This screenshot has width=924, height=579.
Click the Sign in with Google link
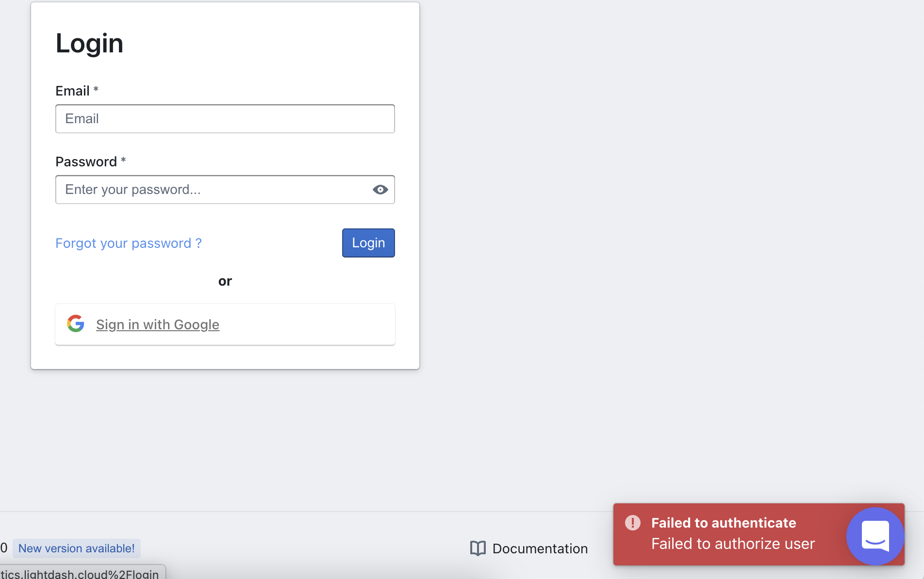pyautogui.click(x=158, y=324)
